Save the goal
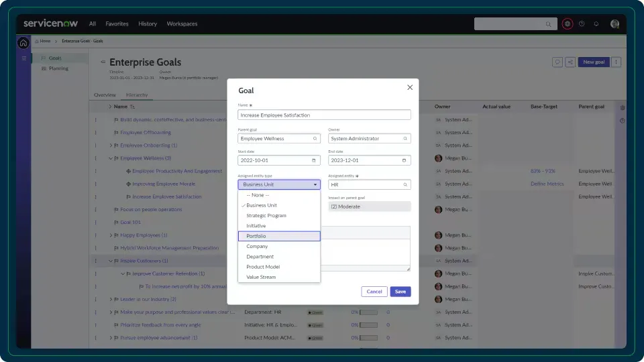644x362 pixels. point(400,292)
